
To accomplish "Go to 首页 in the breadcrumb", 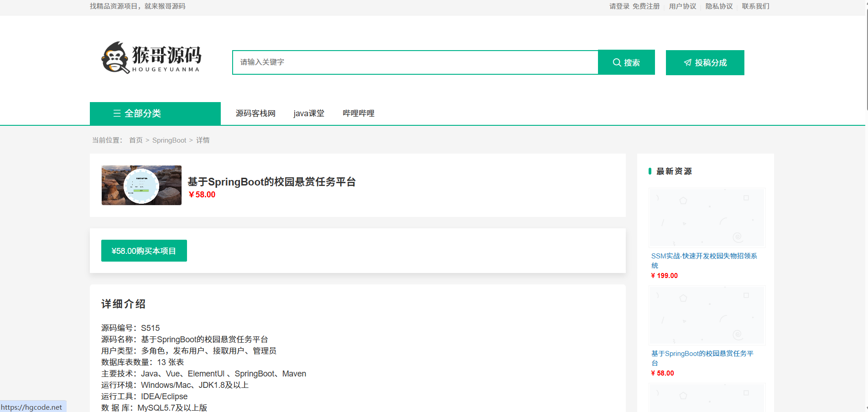I will click(136, 140).
